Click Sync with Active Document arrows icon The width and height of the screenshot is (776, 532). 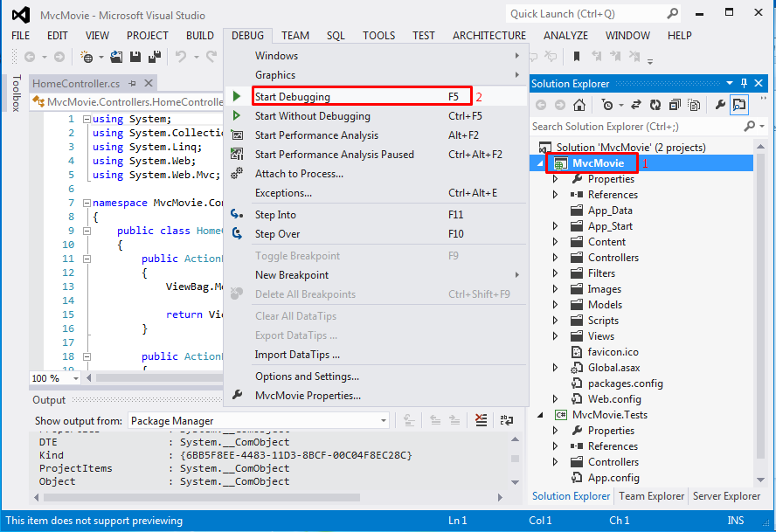tap(636, 105)
